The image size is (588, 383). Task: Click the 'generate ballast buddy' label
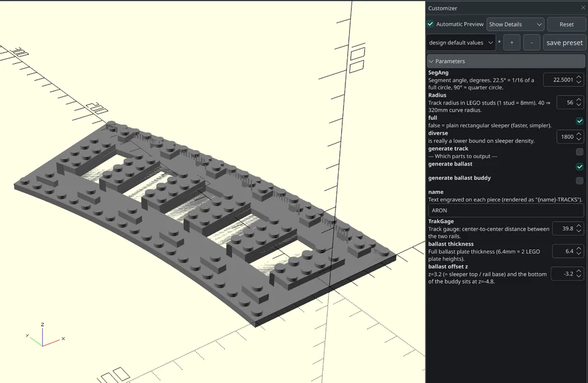[459, 178]
